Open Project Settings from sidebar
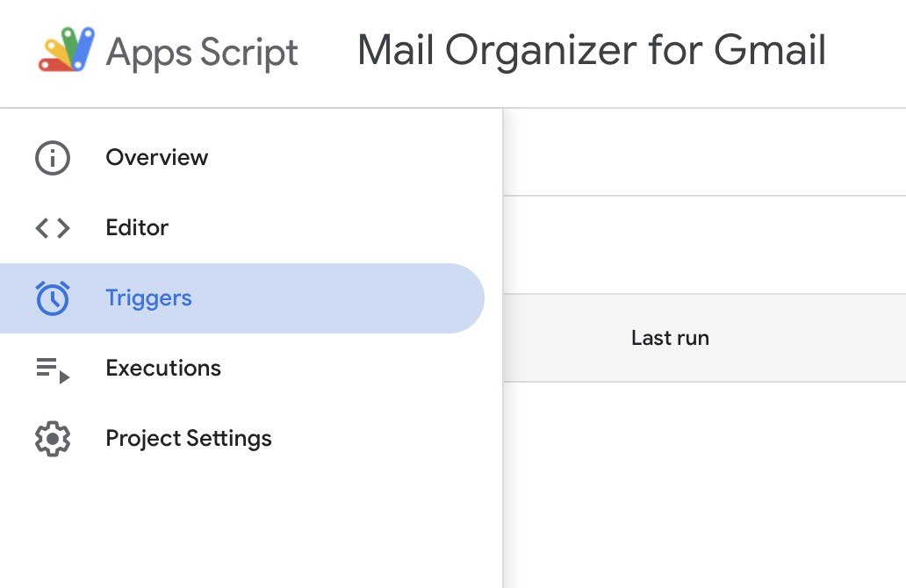This screenshot has width=906, height=588. 242,439
